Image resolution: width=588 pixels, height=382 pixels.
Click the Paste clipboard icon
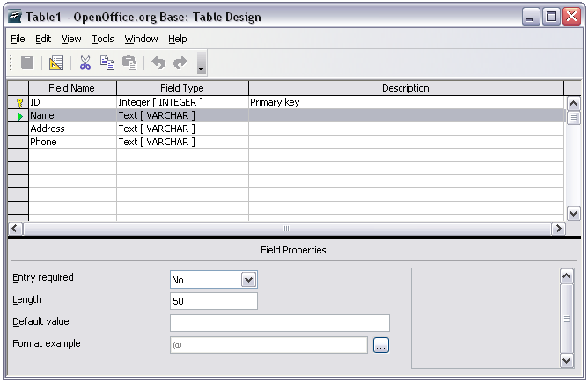tap(129, 62)
